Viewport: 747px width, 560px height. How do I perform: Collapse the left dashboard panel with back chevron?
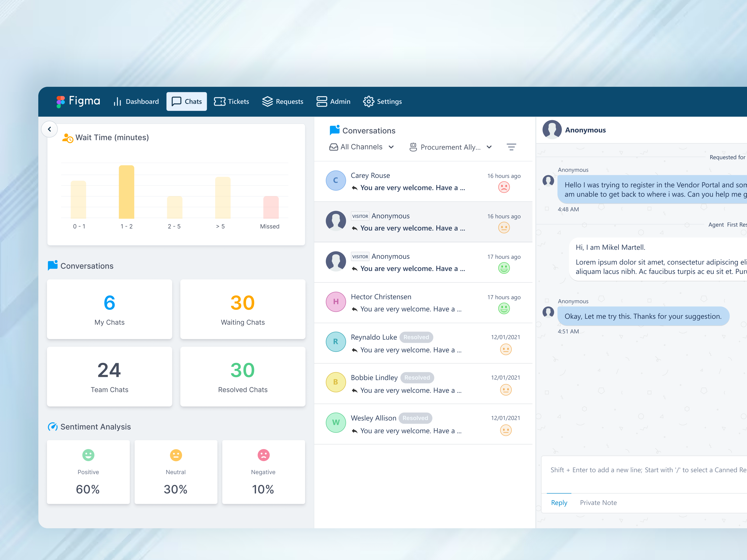49,129
